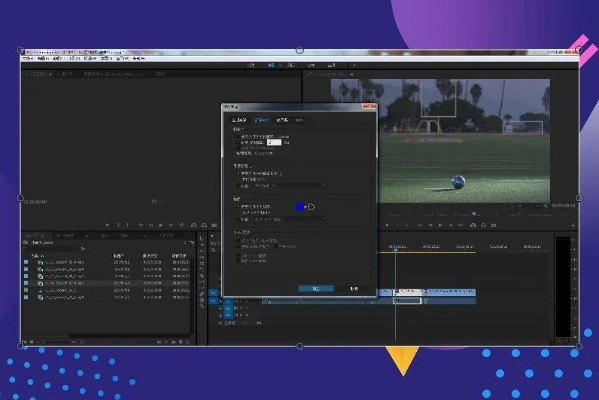Click Mark In in Source monitor
This screenshot has width=599, height=400.
118,225
